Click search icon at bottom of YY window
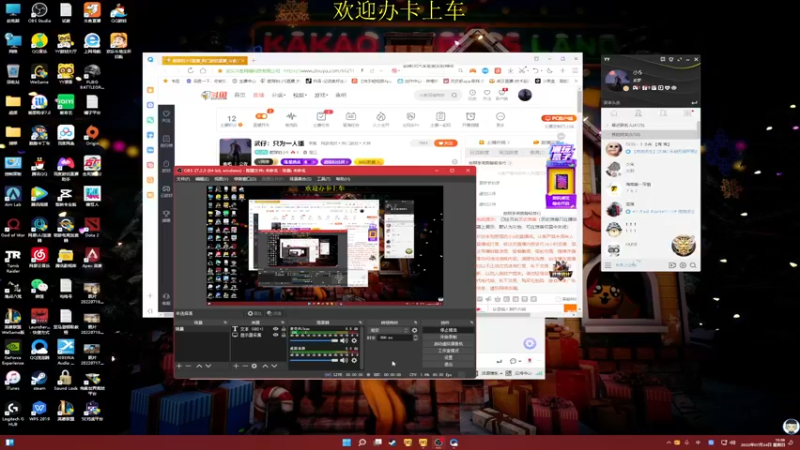The image size is (800, 450). 693,265
